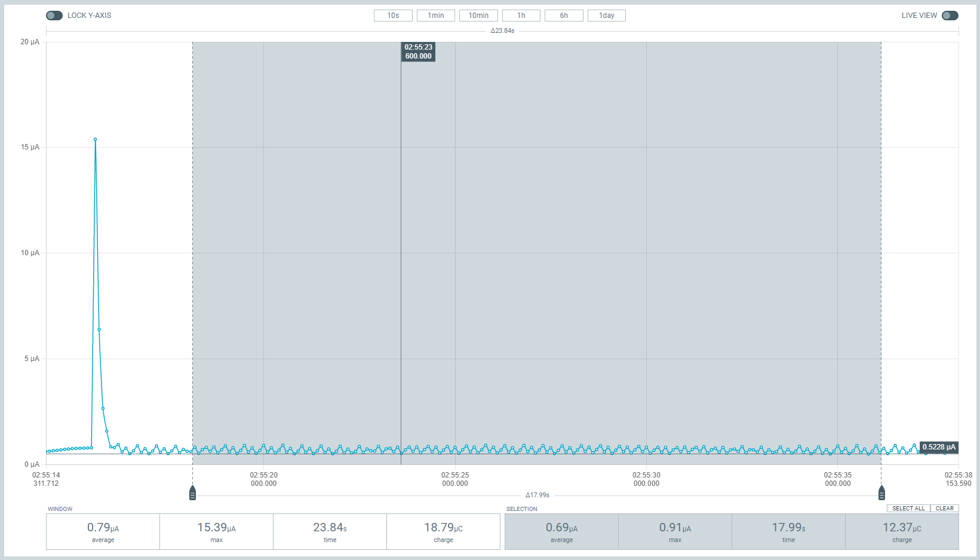Toggle the LOCK Y-AXIS switch
This screenshot has height=560, width=980.
[x=54, y=16]
